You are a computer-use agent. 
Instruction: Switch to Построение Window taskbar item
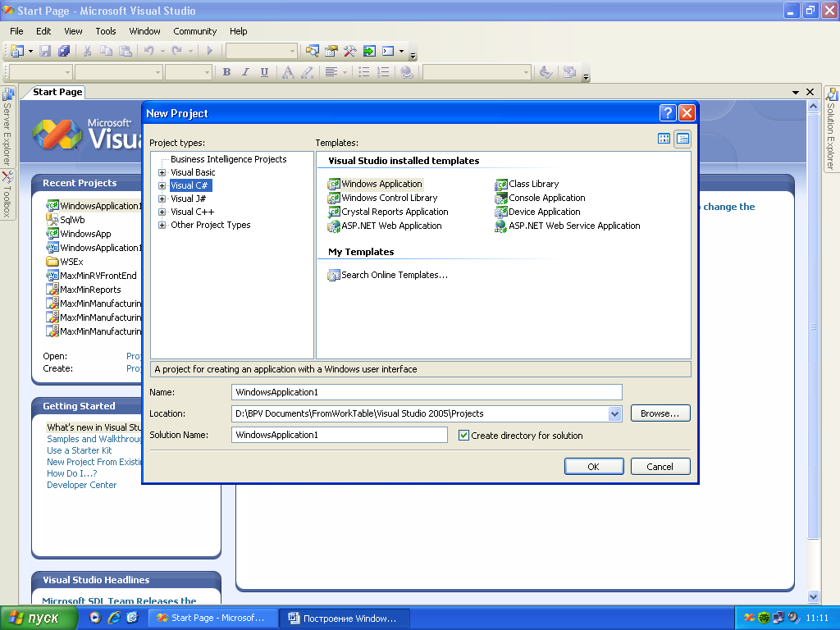tap(345, 619)
